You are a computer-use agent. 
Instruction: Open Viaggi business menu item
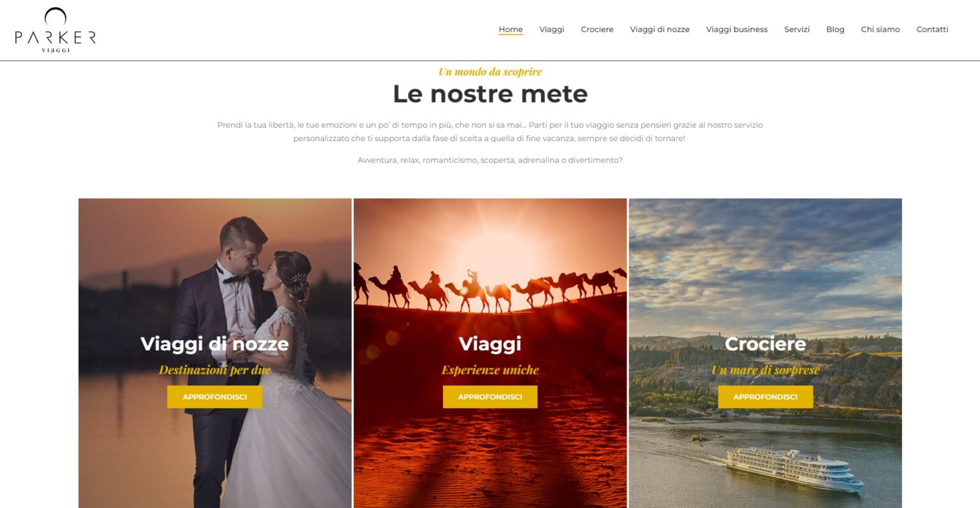pos(737,29)
